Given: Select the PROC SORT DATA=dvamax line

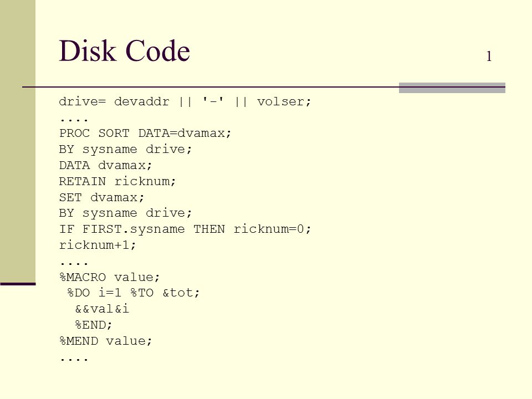Looking at the screenshot, I should coord(145,133).
